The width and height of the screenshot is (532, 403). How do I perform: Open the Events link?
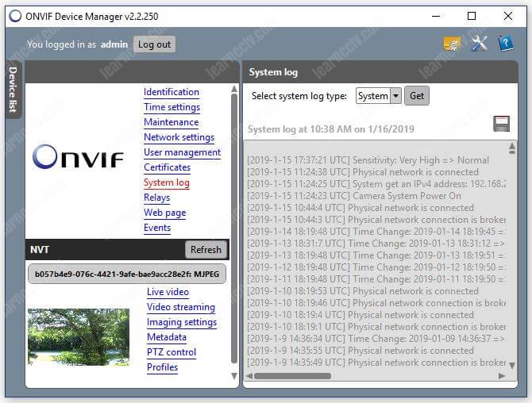pos(157,228)
